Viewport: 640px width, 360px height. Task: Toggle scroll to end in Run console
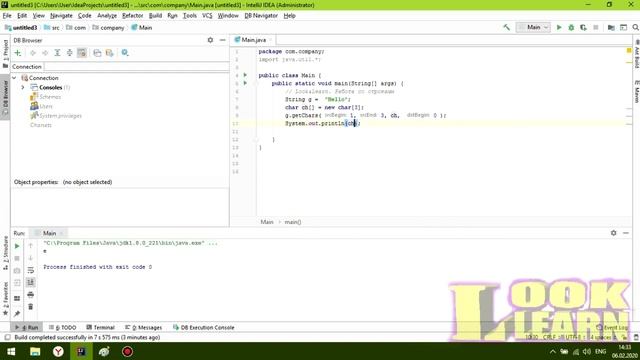pyautogui.click(x=31, y=282)
